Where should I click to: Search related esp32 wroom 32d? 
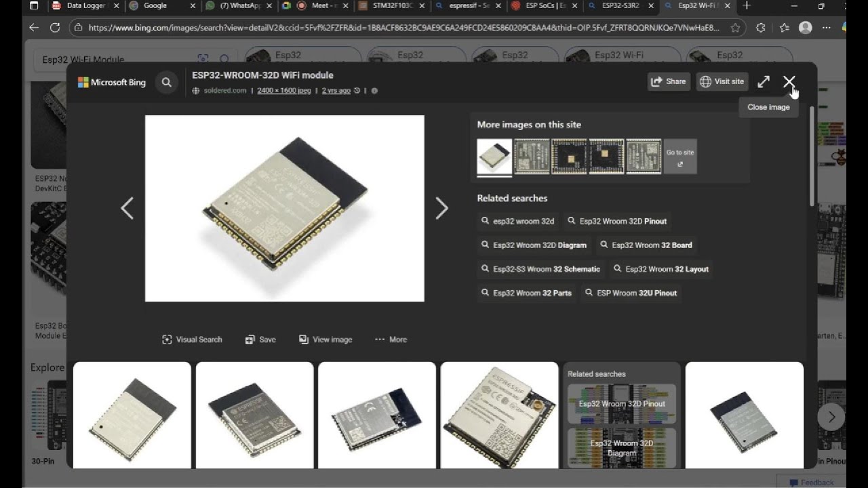[518, 221]
